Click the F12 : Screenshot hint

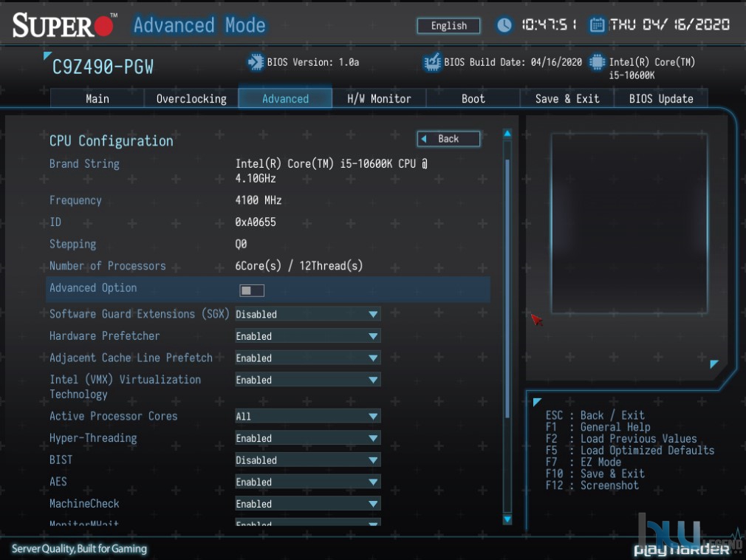pyautogui.click(x=592, y=485)
